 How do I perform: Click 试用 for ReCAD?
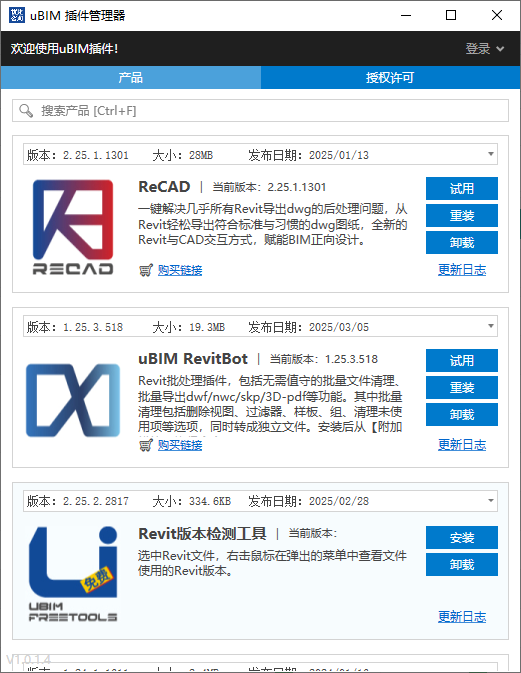(x=462, y=188)
